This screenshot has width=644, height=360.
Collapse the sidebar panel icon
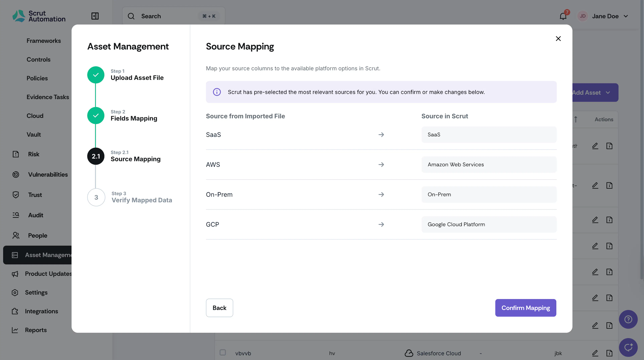(95, 16)
